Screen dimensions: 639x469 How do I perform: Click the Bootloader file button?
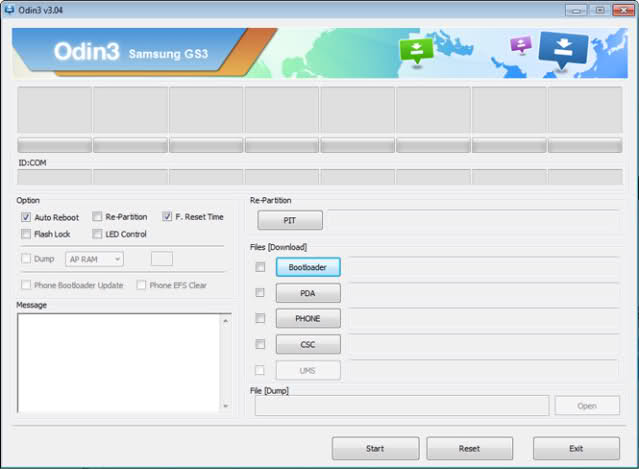click(x=308, y=267)
